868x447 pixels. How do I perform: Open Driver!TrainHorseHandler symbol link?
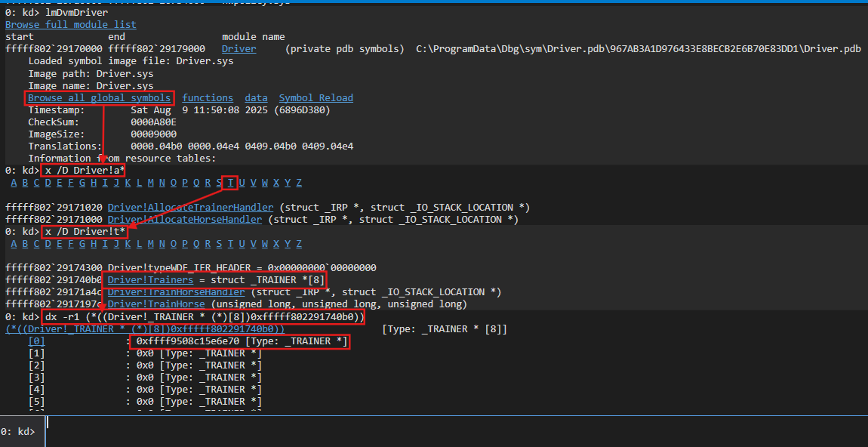[176, 291]
